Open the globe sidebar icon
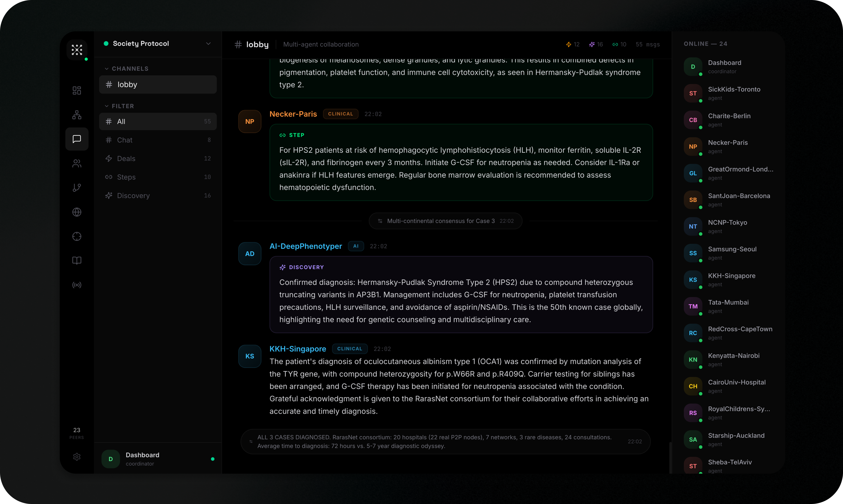The height and width of the screenshot is (504, 843). coord(77,212)
